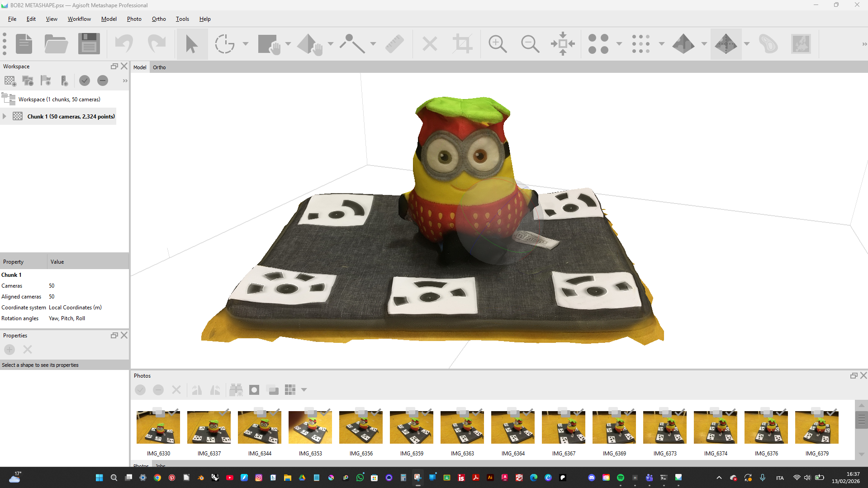Click the Save project floppy disk icon
The height and width of the screenshot is (488, 868).
pyautogui.click(x=88, y=43)
